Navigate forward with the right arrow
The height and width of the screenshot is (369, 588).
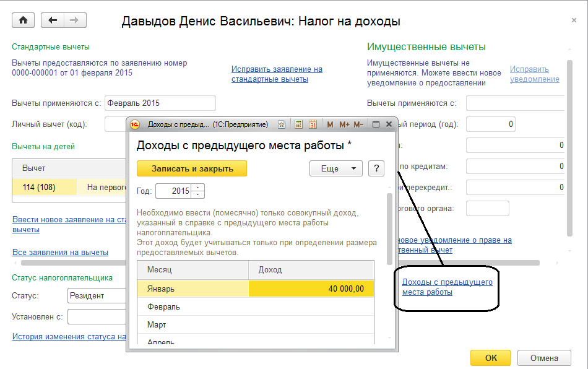coord(75,20)
